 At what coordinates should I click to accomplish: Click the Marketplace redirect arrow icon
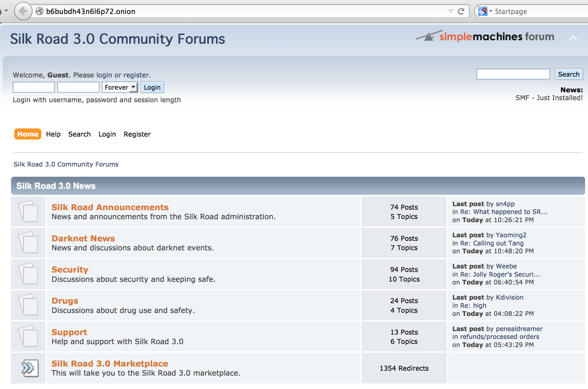pos(29,368)
